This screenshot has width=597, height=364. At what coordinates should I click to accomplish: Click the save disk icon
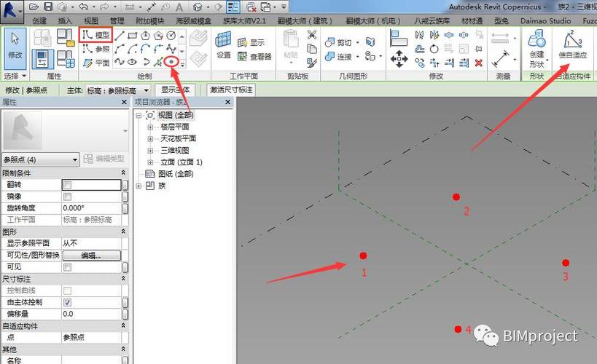49,7
